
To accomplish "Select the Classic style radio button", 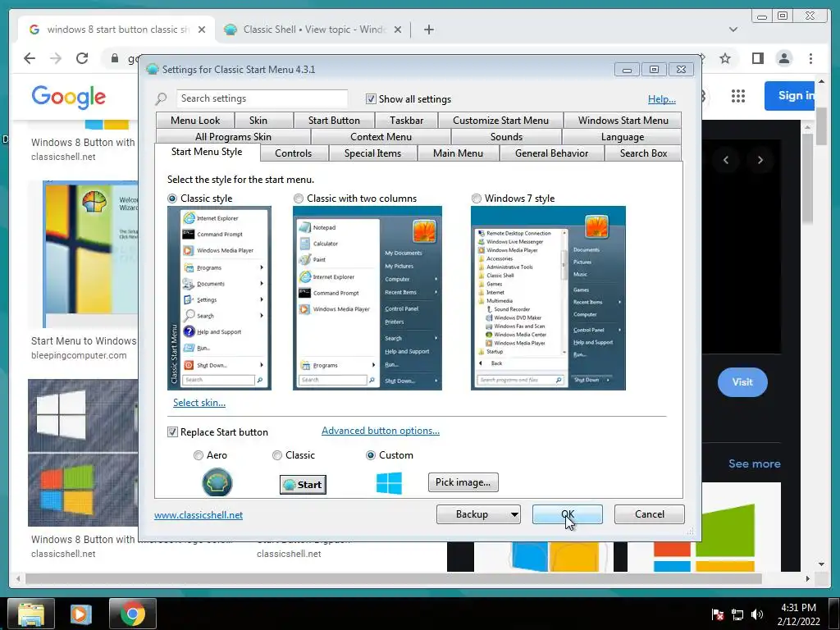I will 172,199.
